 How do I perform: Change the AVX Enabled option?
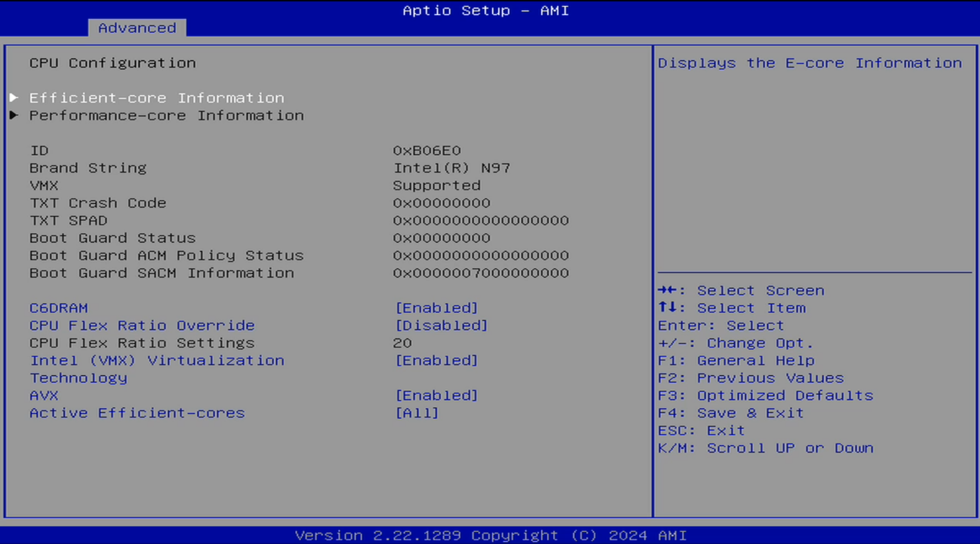436,396
